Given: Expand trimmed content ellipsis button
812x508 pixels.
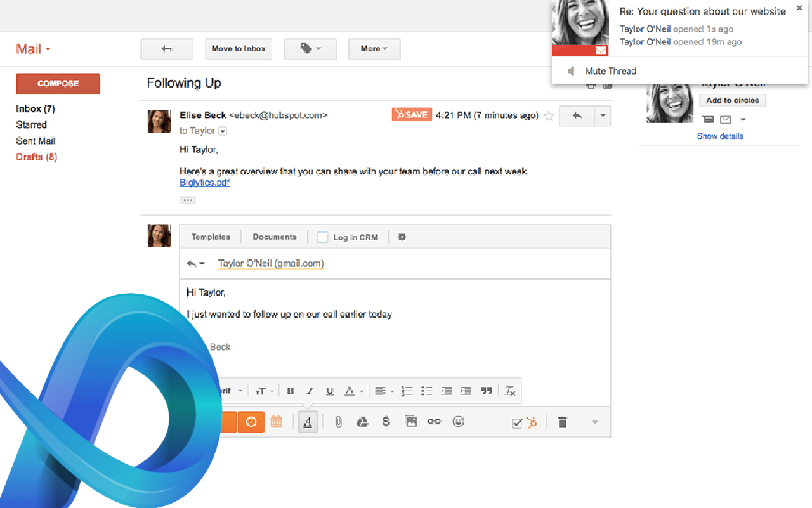Looking at the screenshot, I should (187, 200).
